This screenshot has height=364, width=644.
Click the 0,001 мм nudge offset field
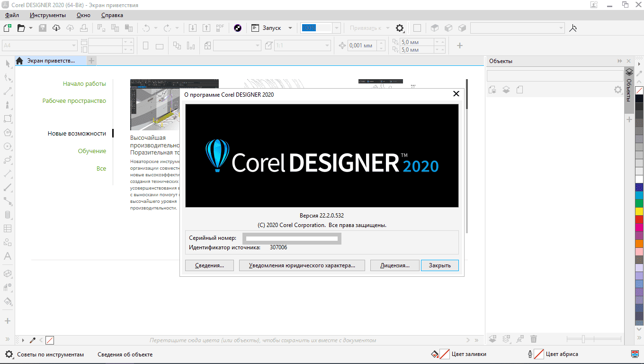pos(363,45)
